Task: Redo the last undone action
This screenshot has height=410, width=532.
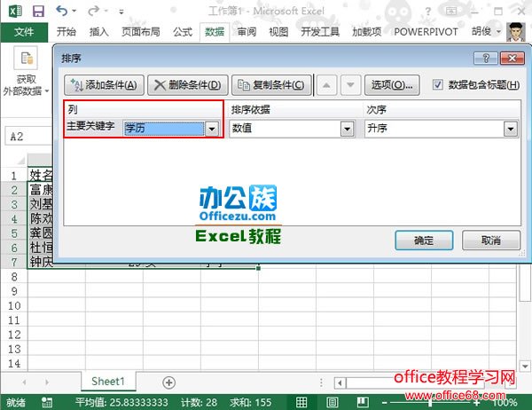Action: click(x=93, y=11)
